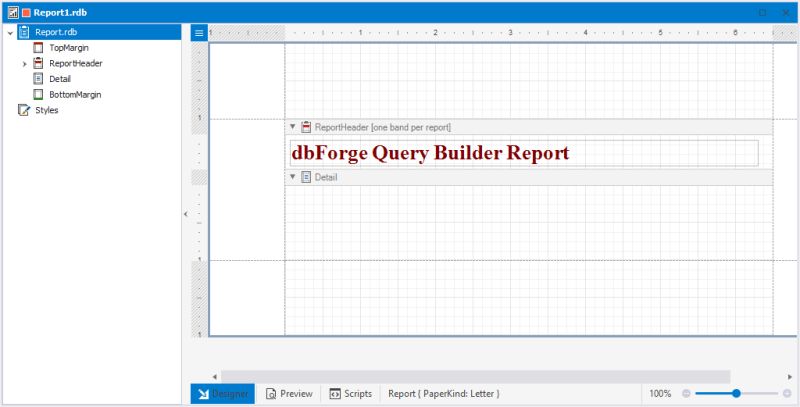The height and width of the screenshot is (407, 800).
Task: Click the report document icon in title bar
Action: tap(13, 12)
